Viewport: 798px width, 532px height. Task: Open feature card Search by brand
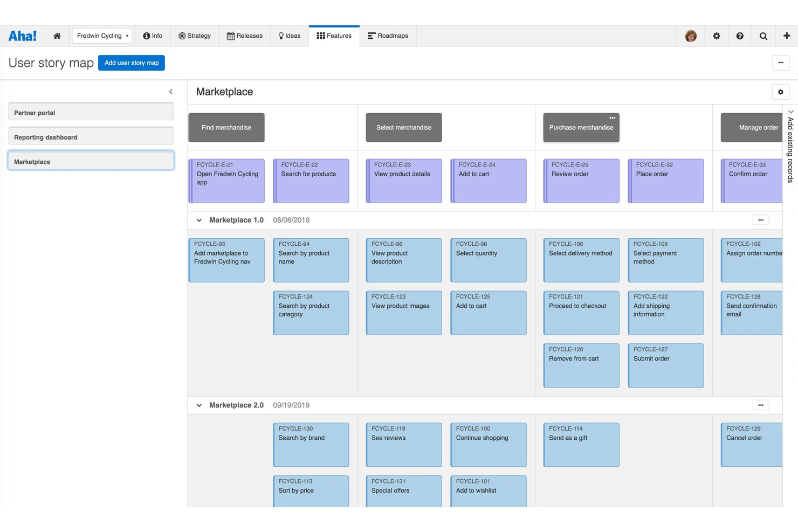(311, 445)
